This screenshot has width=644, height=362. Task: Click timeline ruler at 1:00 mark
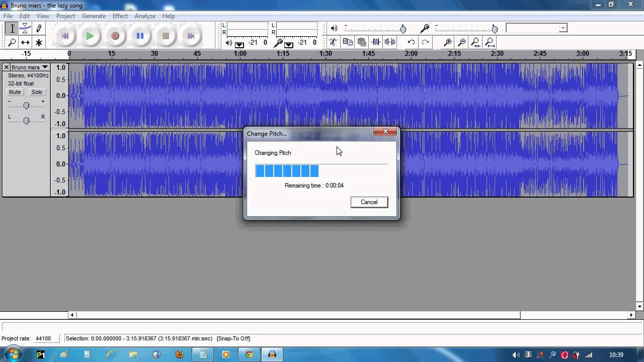(x=240, y=53)
